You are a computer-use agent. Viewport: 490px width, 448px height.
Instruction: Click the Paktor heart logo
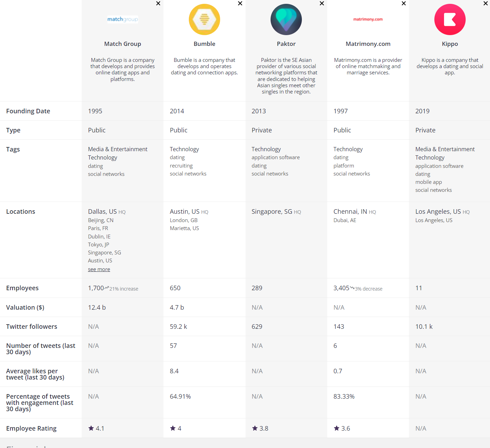pyautogui.click(x=286, y=19)
